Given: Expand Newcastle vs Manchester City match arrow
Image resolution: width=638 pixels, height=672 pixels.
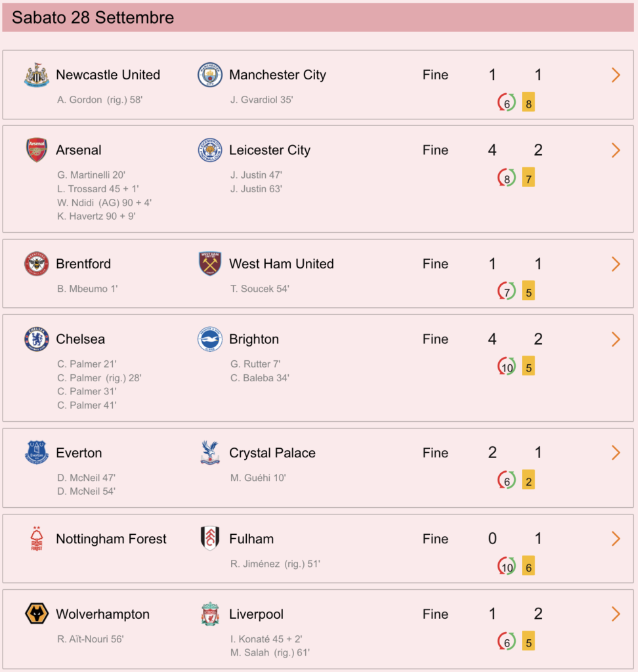Looking at the screenshot, I should coord(616,75).
